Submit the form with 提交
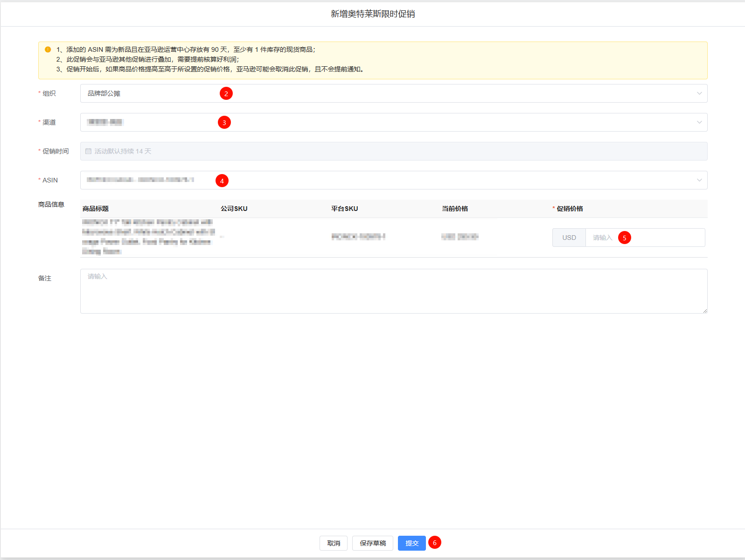The height and width of the screenshot is (560, 745). pyautogui.click(x=411, y=543)
